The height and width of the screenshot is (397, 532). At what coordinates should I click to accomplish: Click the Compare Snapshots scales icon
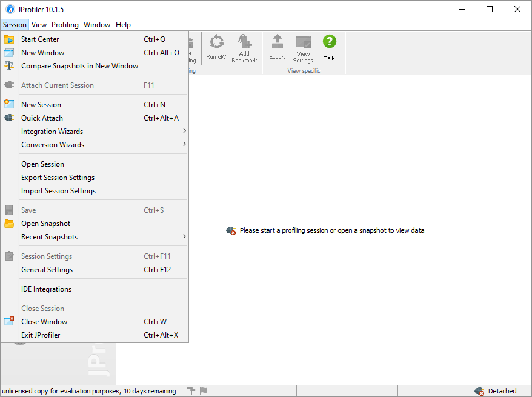coord(9,66)
